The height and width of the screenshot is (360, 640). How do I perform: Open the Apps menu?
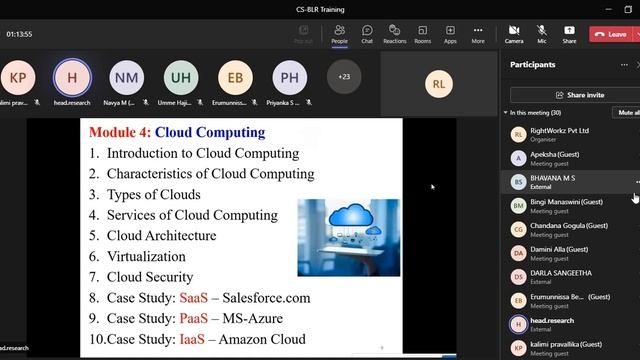click(x=450, y=34)
